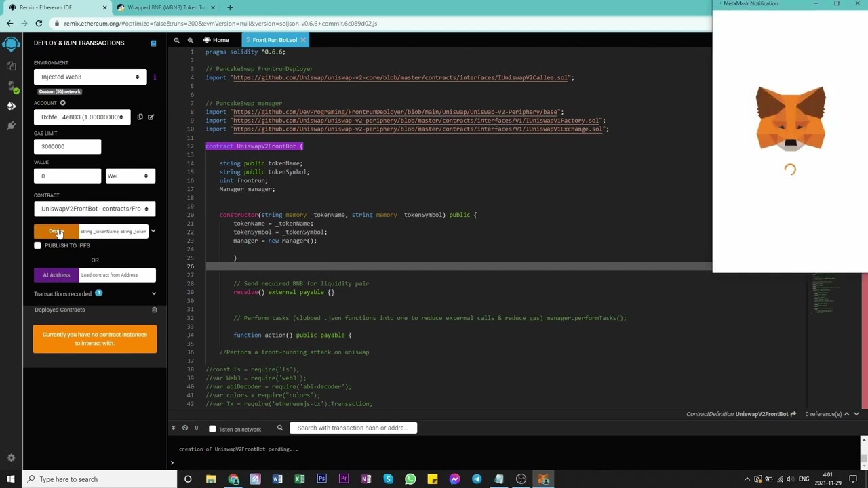Click the environment info icon
The height and width of the screenshot is (488, 868).
pyautogui.click(x=155, y=77)
